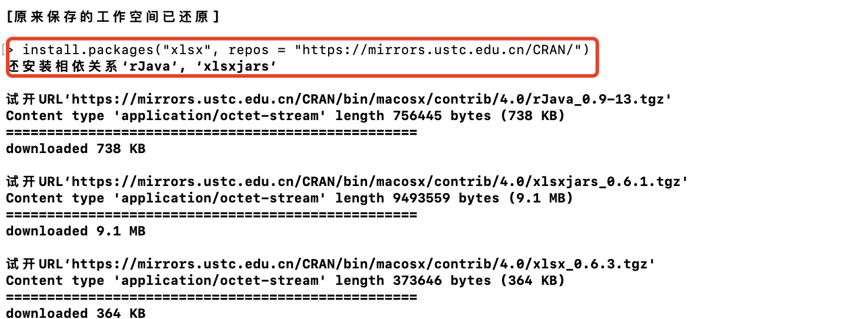
Task: Click the Content type line showing 9493559 bytes
Action: coord(289,198)
